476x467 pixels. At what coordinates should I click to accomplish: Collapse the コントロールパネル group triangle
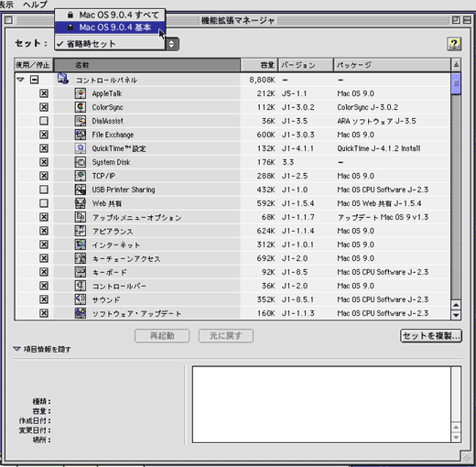point(20,80)
